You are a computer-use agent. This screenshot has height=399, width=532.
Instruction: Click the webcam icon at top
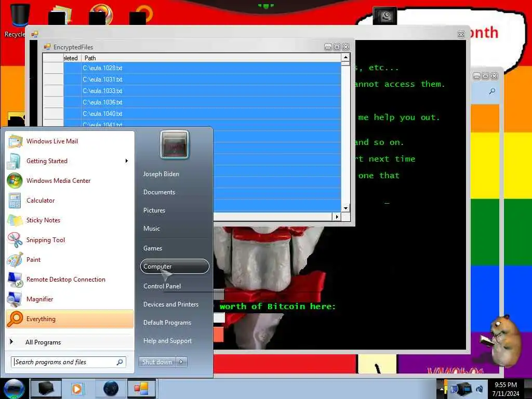[385, 16]
